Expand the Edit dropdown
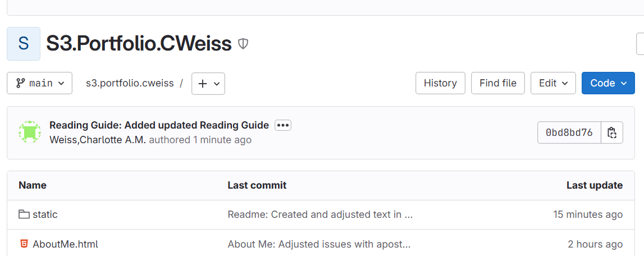 pyautogui.click(x=553, y=83)
